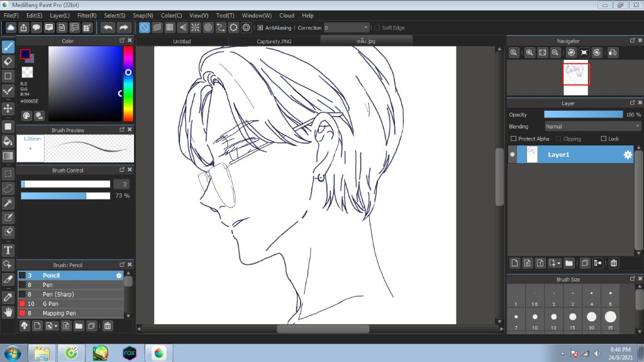Delete brush with trash icon in Brush panel
Screen dimensions: 644x362
pos(107,326)
